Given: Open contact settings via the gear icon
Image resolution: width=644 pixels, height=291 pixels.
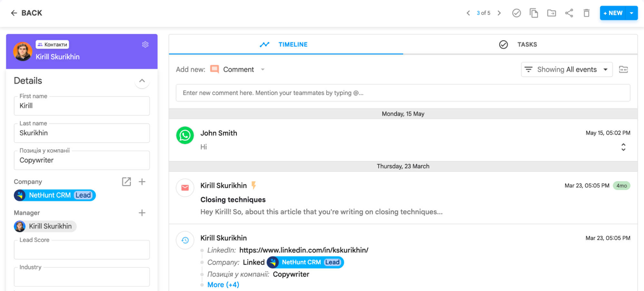Looking at the screenshot, I should (145, 44).
